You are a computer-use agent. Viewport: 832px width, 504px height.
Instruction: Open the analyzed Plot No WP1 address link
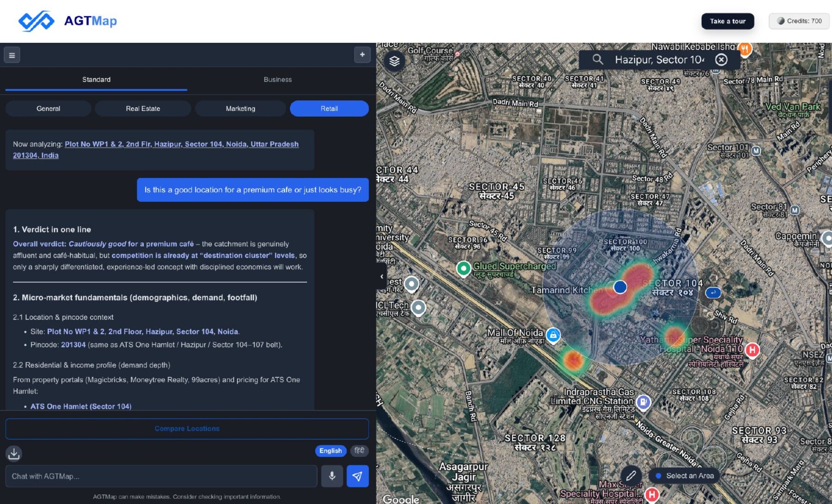point(156,150)
